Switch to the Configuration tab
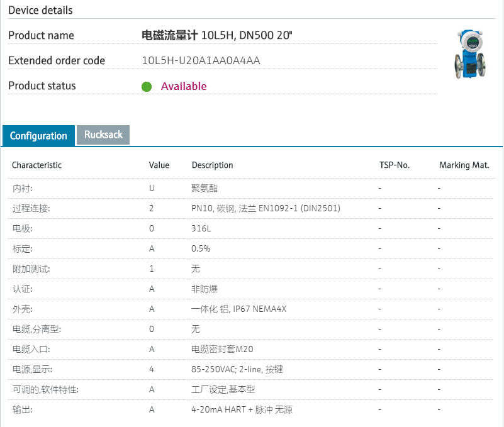The width and height of the screenshot is (504, 427). coord(38,136)
